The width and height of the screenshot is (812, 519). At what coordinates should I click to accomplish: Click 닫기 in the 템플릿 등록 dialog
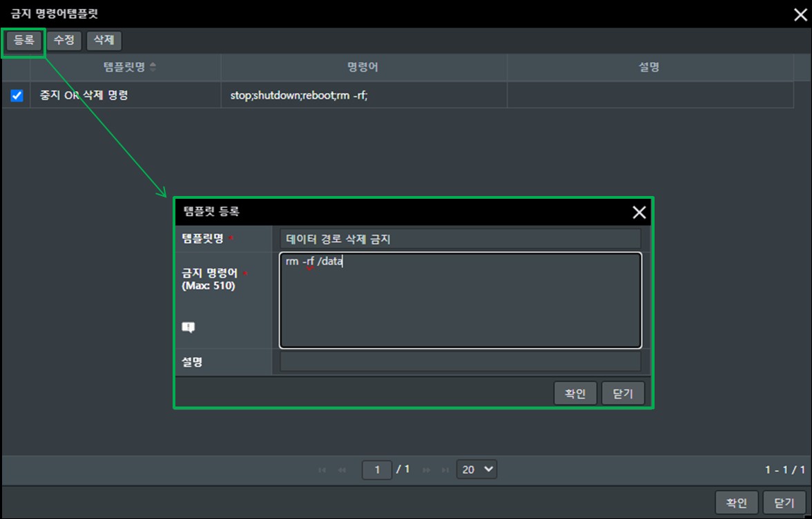click(623, 393)
